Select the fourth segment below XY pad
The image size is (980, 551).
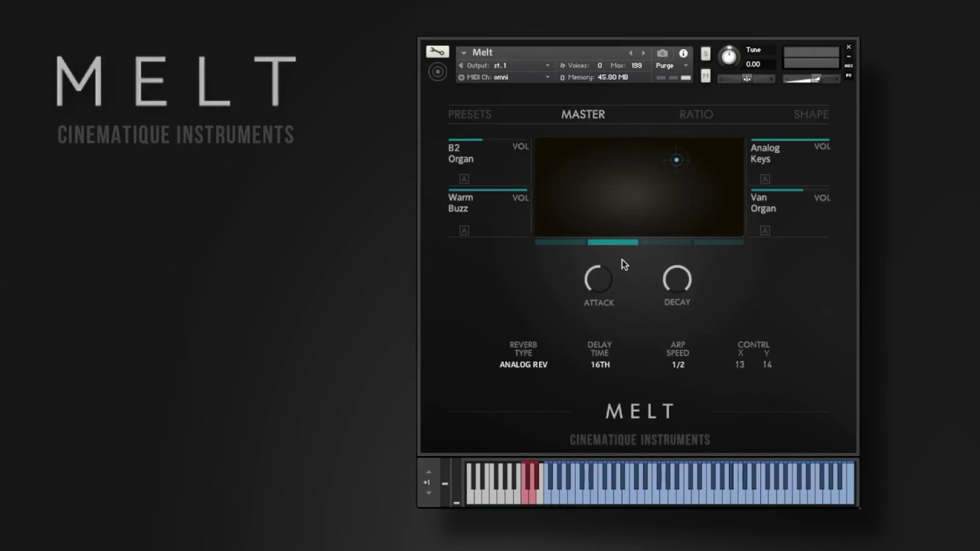[x=718, y=242]
